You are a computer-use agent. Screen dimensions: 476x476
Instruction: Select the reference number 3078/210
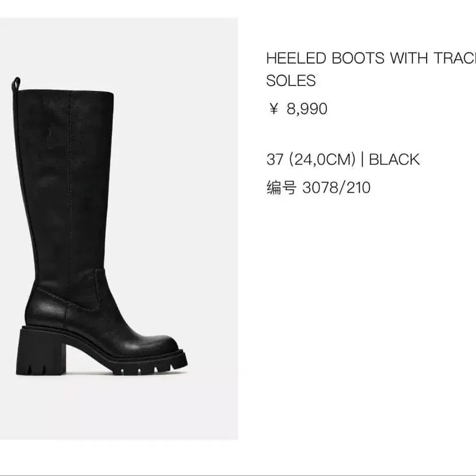pos(337,188)
